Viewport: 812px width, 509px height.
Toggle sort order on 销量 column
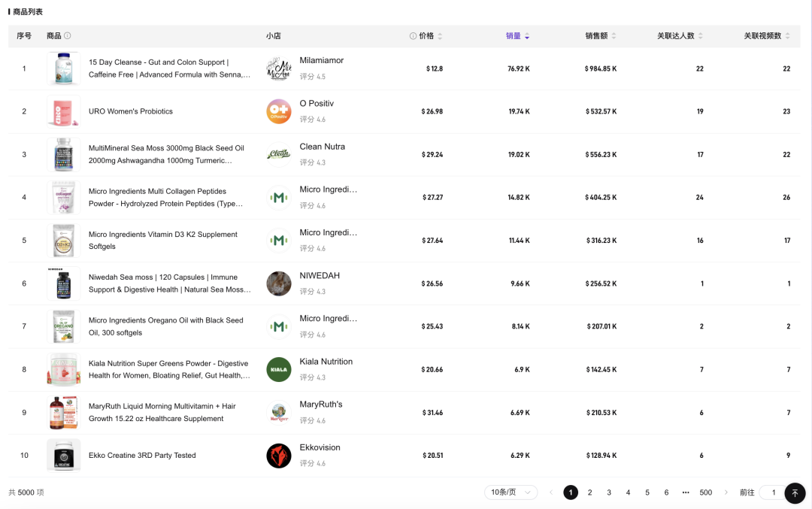click(x=526, y=36)
